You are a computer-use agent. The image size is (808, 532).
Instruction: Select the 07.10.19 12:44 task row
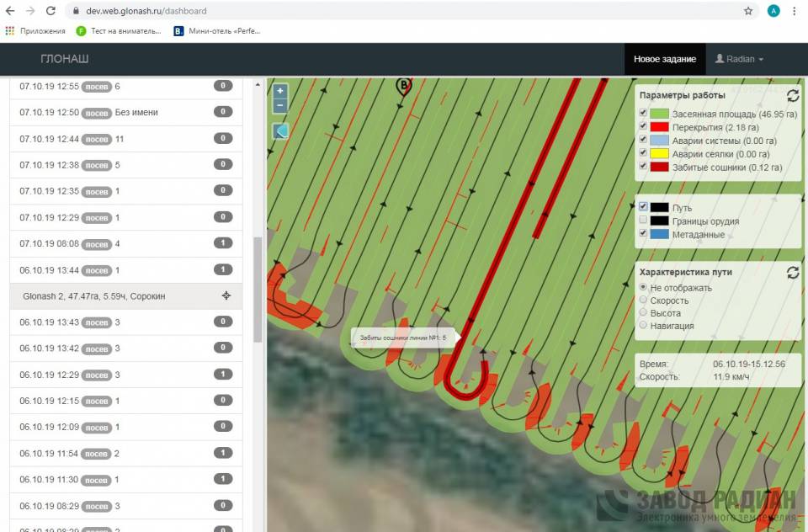point(125,139)
